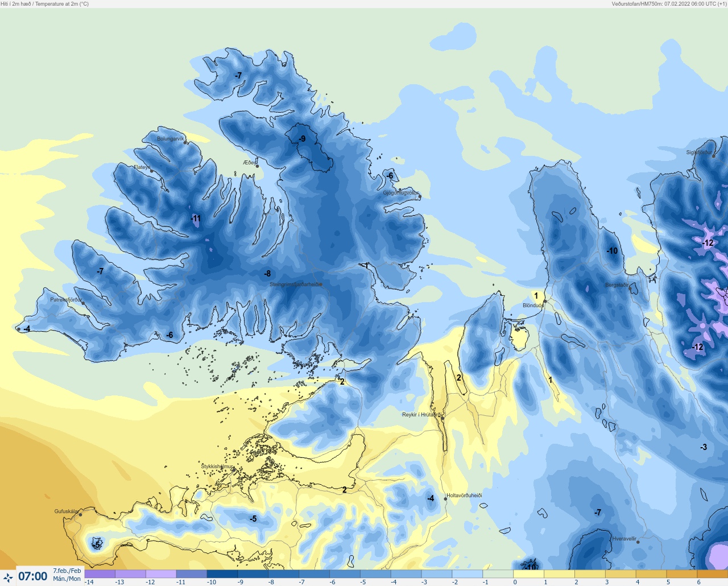
Task: Select the Hveravellir station label
Action: pos(624,539)
